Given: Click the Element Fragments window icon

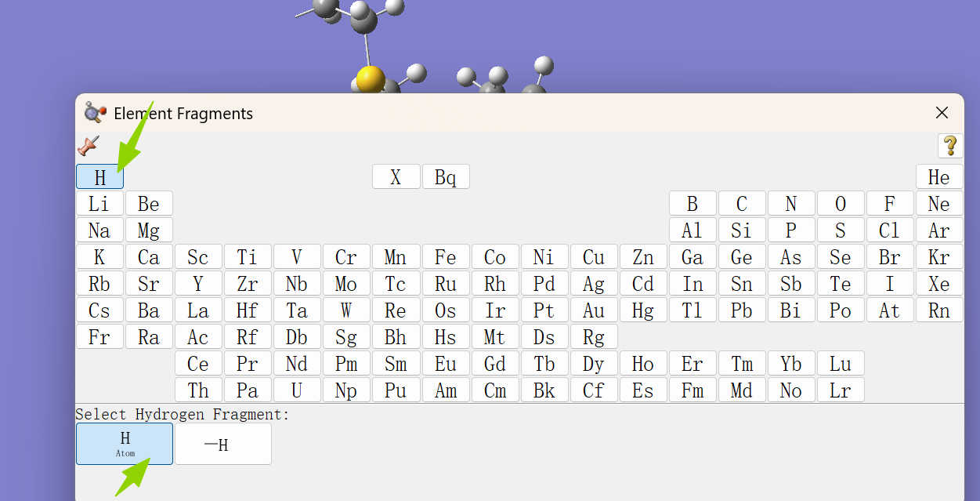Looking at the screenshot, I should coord(95,113).
